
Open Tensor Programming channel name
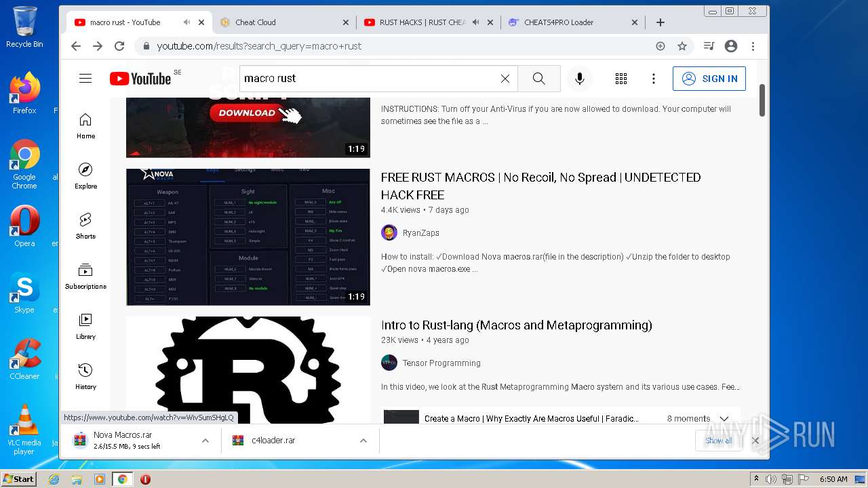click(441, 363)
